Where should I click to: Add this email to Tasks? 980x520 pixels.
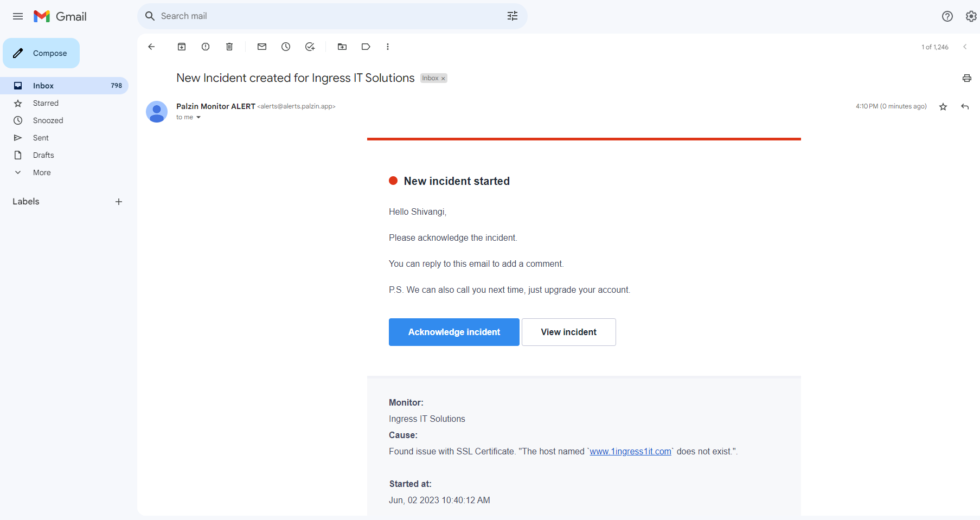pyautogui.click(x=310, y=47)
